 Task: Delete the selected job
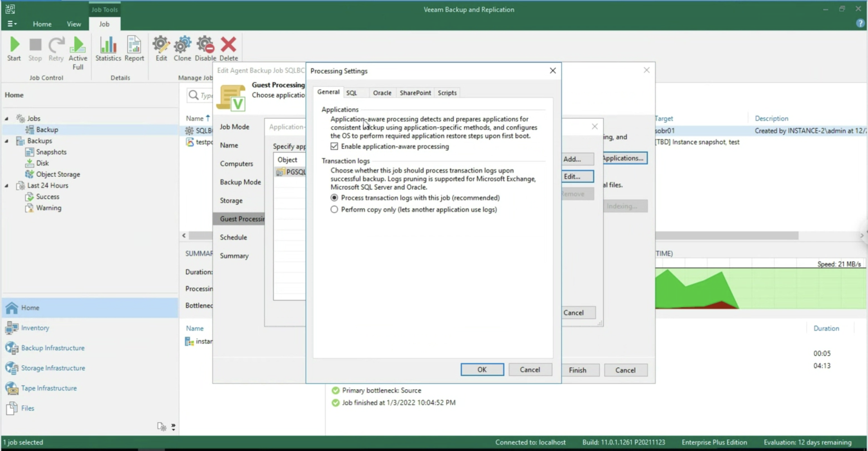pos(228,49)
